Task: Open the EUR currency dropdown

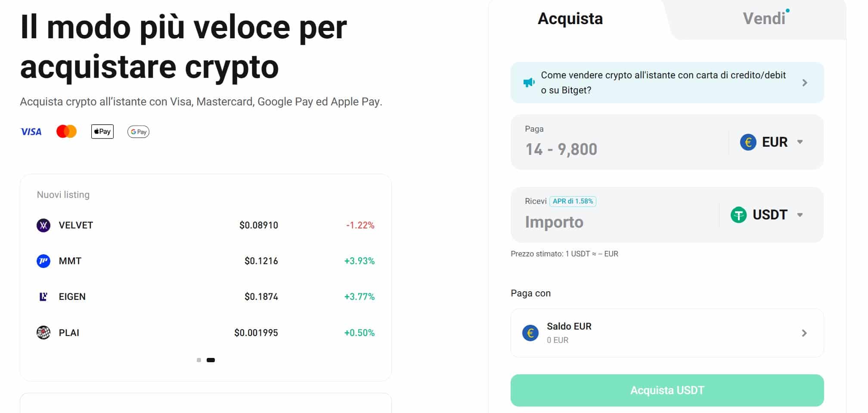Action: point(801,142)
